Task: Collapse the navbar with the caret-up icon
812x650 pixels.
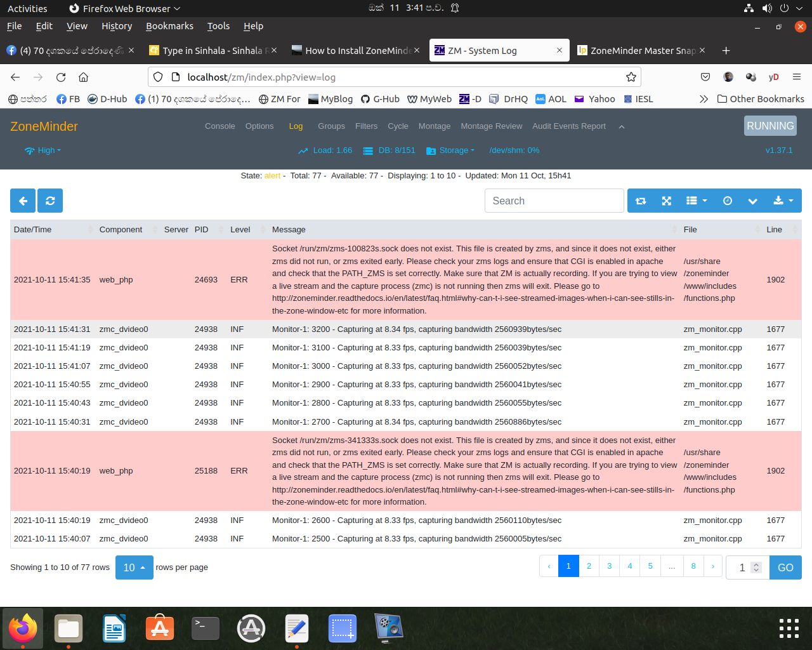Action: point(622,127)
